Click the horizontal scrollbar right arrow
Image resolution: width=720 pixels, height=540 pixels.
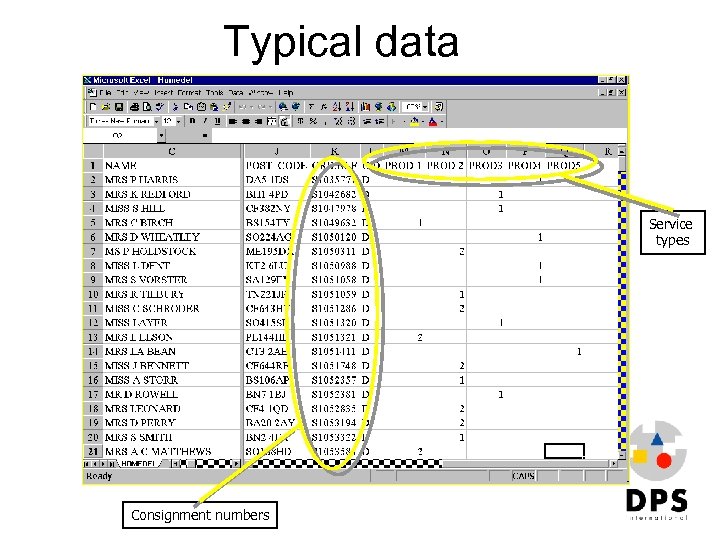tap(614, 464)
